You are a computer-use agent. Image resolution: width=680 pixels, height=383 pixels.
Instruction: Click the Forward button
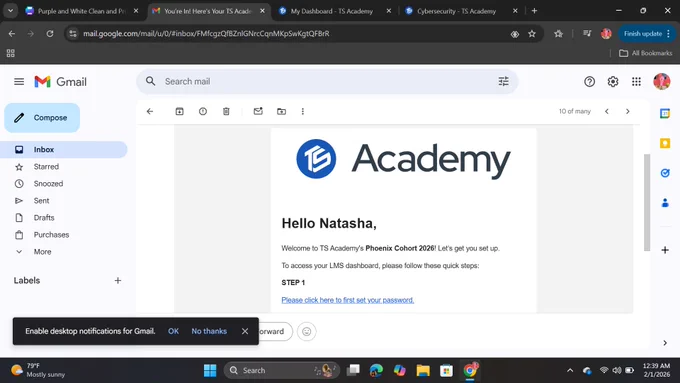[x=275, y=331]
